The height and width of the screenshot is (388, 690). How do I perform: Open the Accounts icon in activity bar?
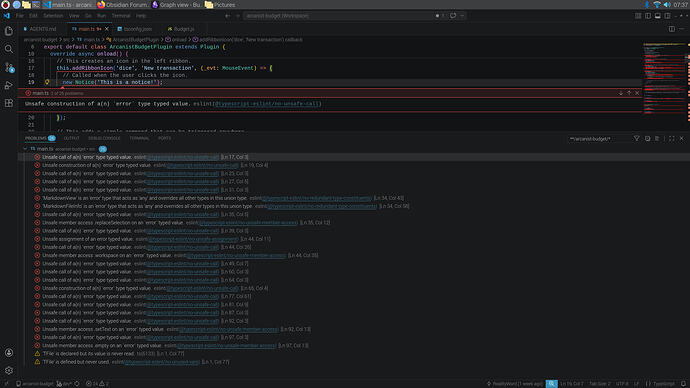click(8, 352)
